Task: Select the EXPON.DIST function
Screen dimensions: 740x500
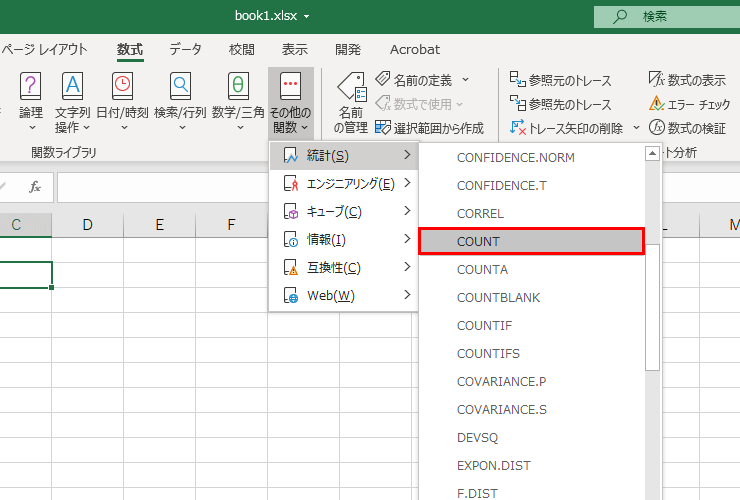Action: coord(531,466)
